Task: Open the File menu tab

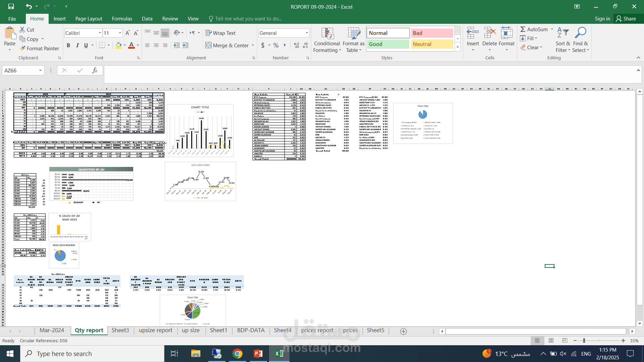Action: coord(12,19)
